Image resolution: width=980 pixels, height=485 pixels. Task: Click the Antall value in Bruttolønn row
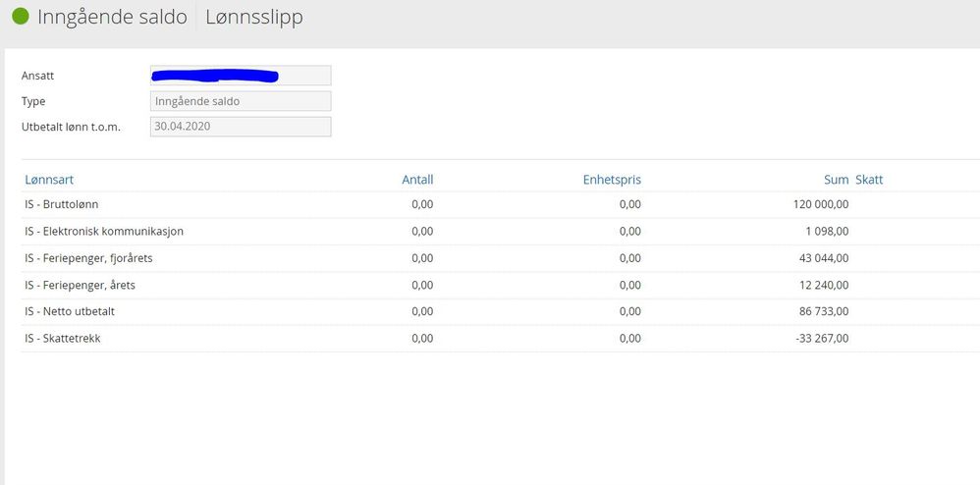point(422,204)
